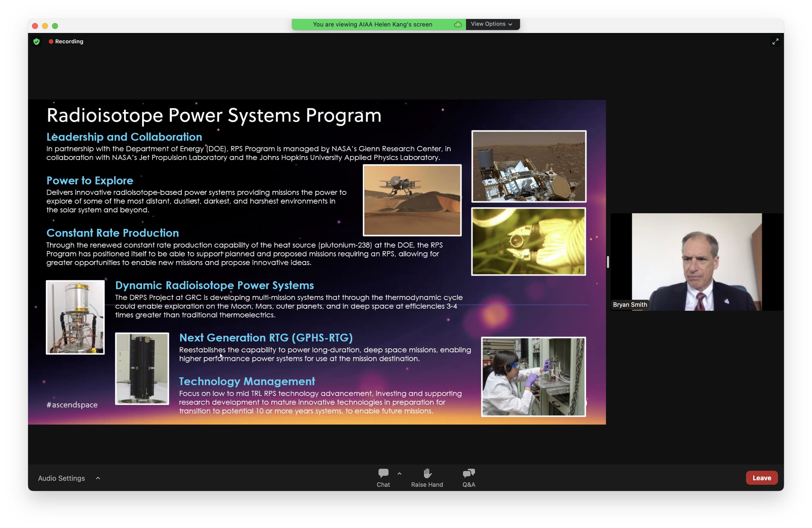Click the lab technician photo on slide

[x=533, y=376]
